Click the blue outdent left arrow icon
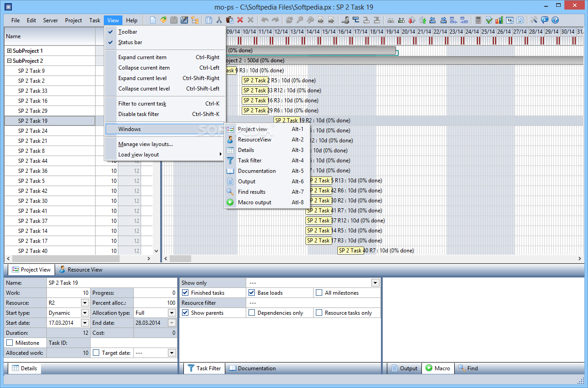Image resolution: width=588 pixels, height=388 pixels. click(433, 20)
